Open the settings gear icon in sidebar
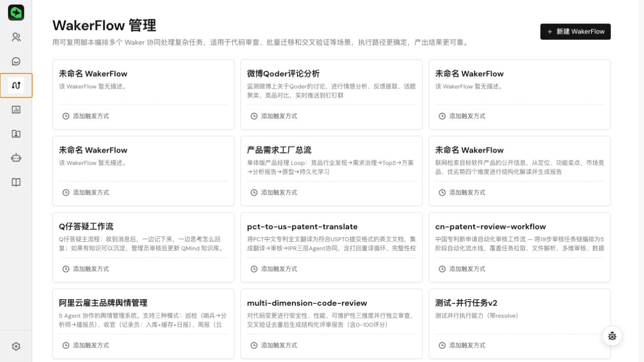The width and height of the screenshot is (644, 362). pyautogui.click(x=16, y=346)
